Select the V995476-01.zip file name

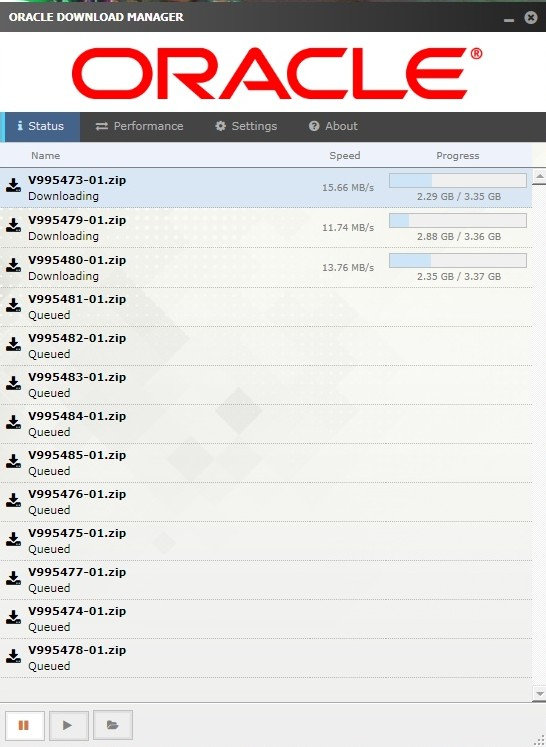click(x=77, y=495)
